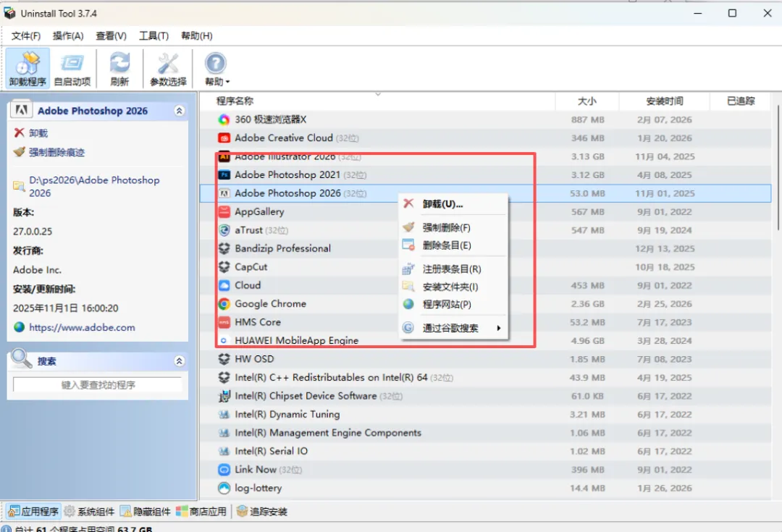Open 参数选择 preferences icon
782x532 pixels.
coord(168,68)
